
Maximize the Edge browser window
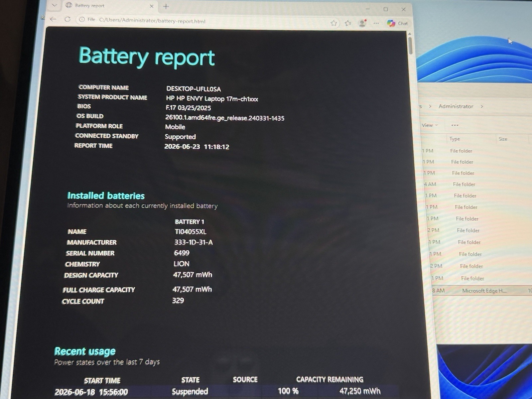pyautogui.click(x=385, y=9)
